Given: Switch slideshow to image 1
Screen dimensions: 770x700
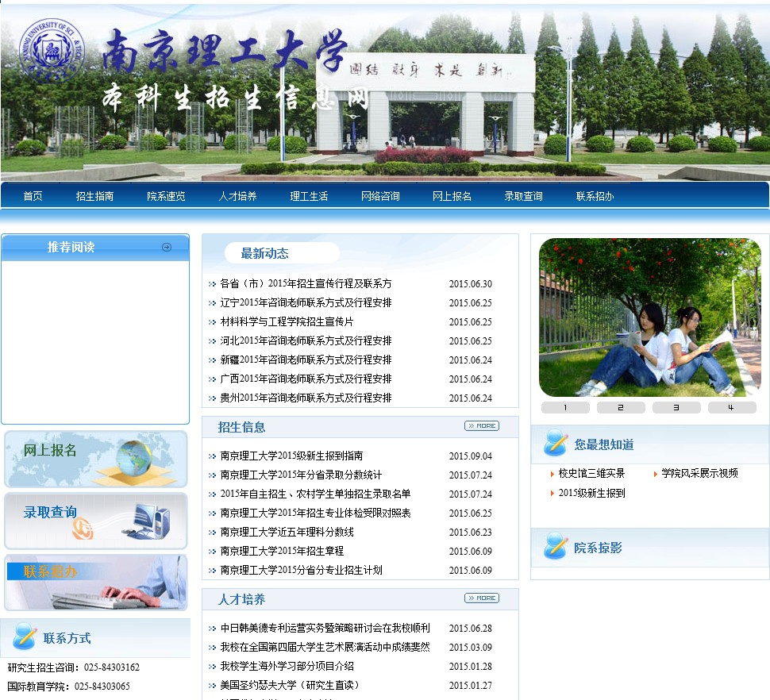Looking at the screenshot, I should (x=565, y=407).
